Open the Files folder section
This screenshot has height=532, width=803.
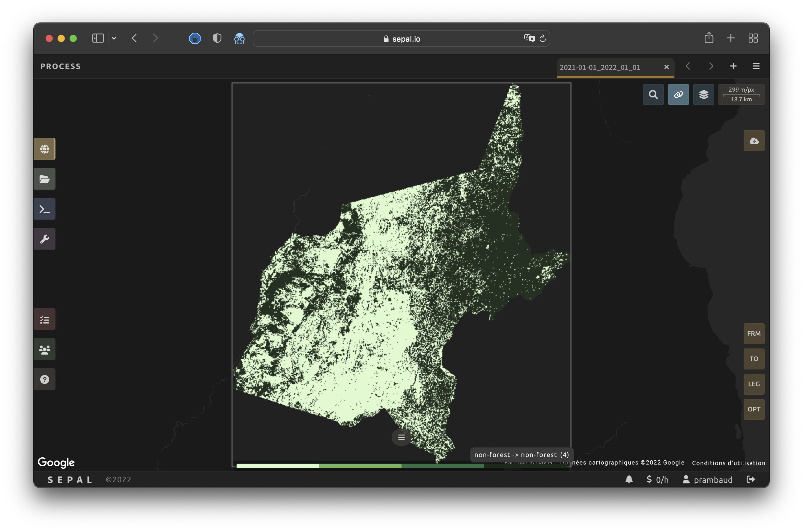coord(44,179)
